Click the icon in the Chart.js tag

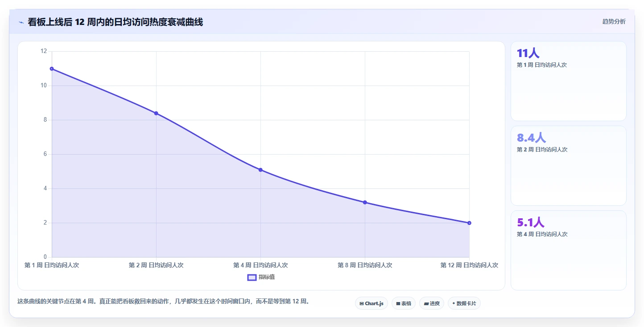[x=361, y=304]
